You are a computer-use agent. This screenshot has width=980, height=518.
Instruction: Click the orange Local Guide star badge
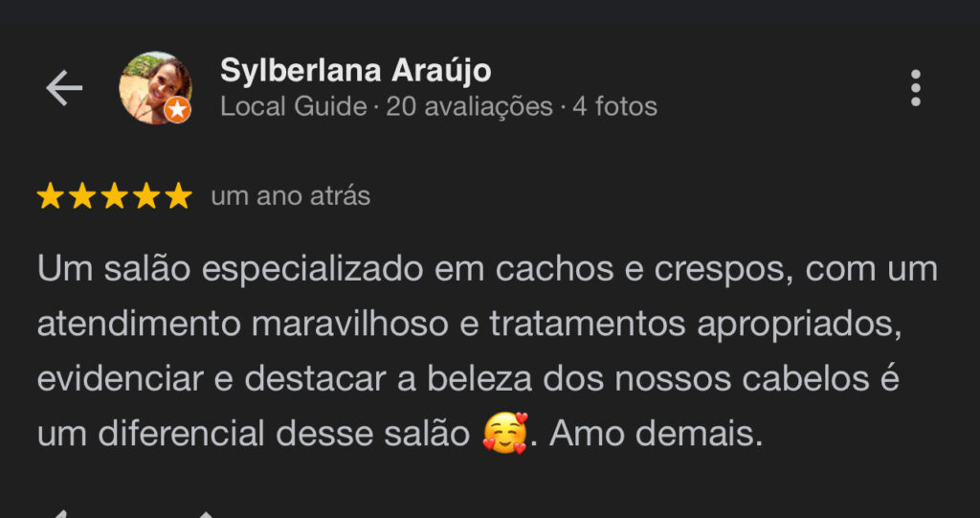coord(177,110)
